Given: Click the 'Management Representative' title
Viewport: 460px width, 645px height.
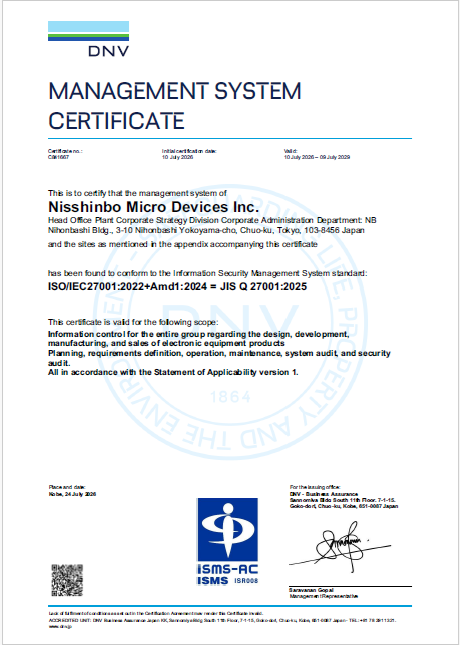Looking at the screenshot, I should click(324, 596).
